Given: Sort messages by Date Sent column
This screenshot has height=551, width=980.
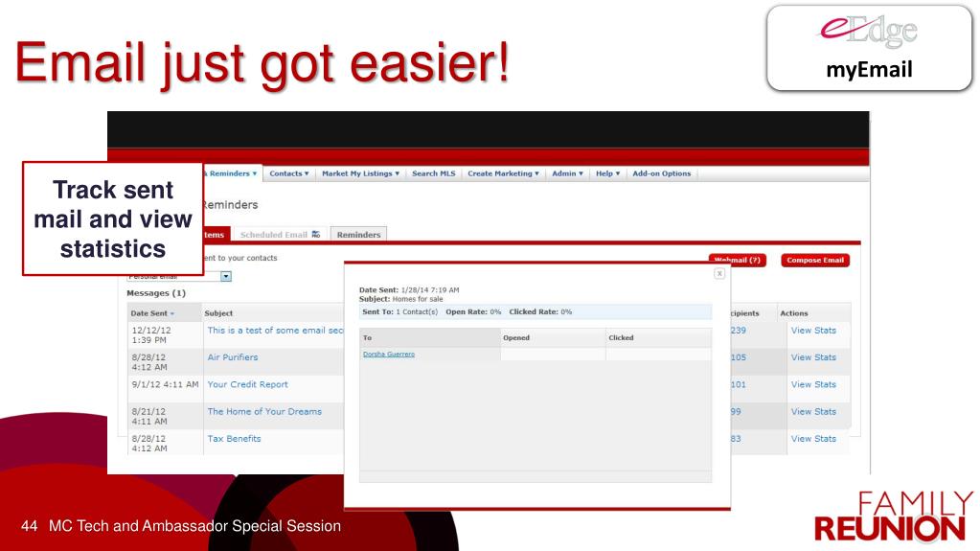Looking at the screenshot, I should [x=152, y=313].
